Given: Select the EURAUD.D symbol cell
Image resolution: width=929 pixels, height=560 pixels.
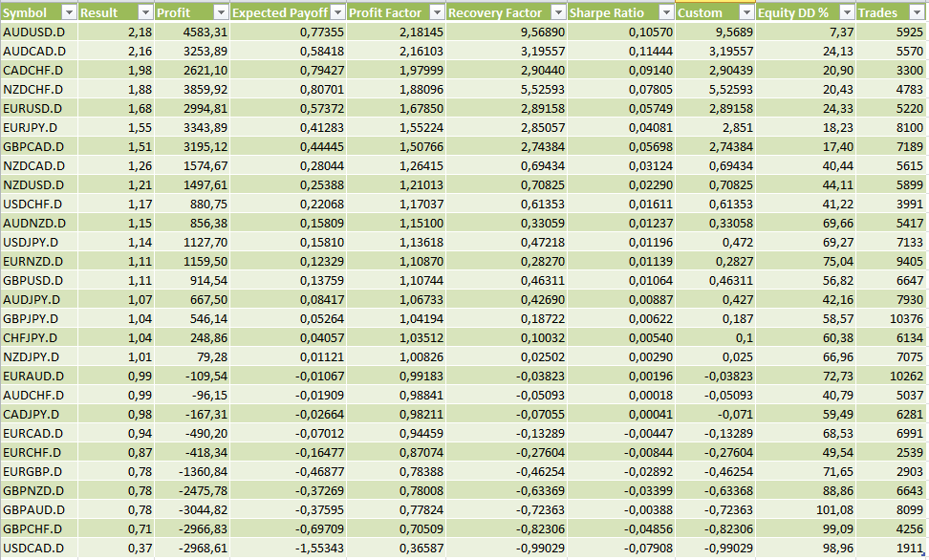Looking at the screenshot, I should (39, 376).
